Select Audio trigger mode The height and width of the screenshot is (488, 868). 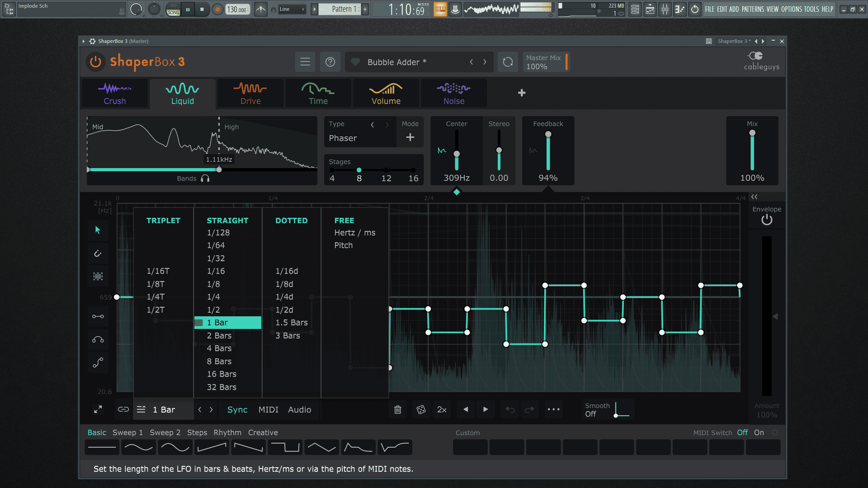[300, 409]
